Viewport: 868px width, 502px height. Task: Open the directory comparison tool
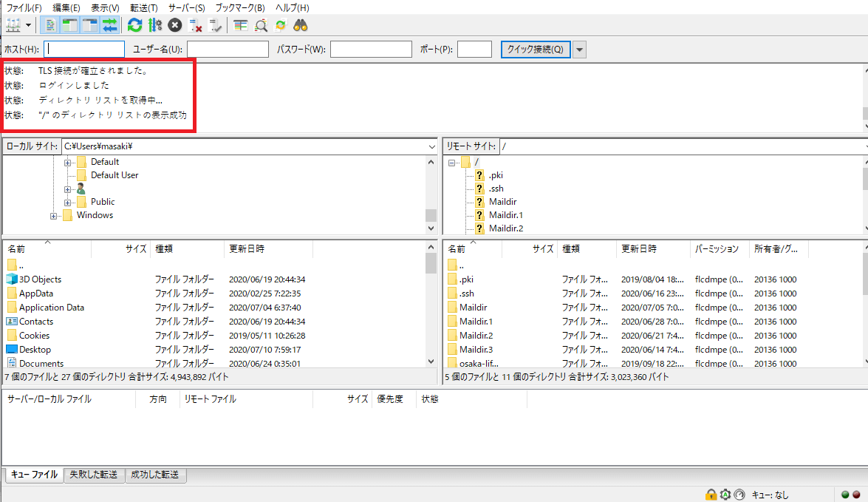[x=241, y=24]
